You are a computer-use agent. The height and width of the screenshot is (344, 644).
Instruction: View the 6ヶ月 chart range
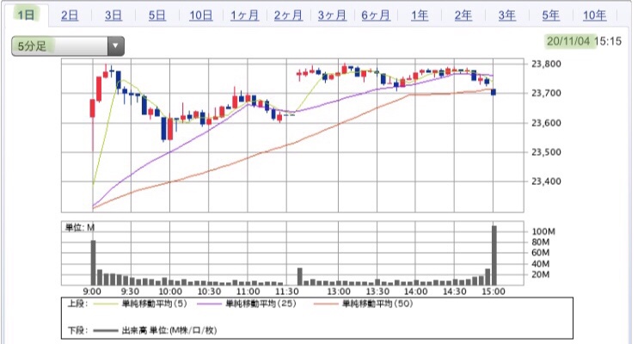pos(375,15)
